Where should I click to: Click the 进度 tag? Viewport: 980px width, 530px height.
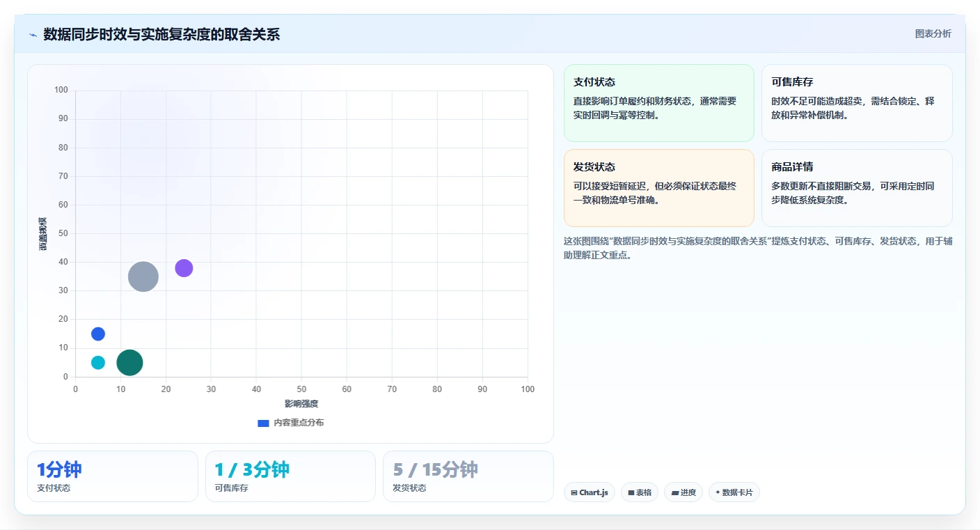tap(683, 492)
